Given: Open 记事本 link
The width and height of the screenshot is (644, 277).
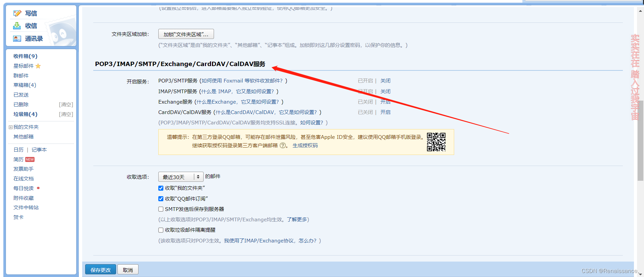Looking at the screenshot, I should [x=39, y=150].
